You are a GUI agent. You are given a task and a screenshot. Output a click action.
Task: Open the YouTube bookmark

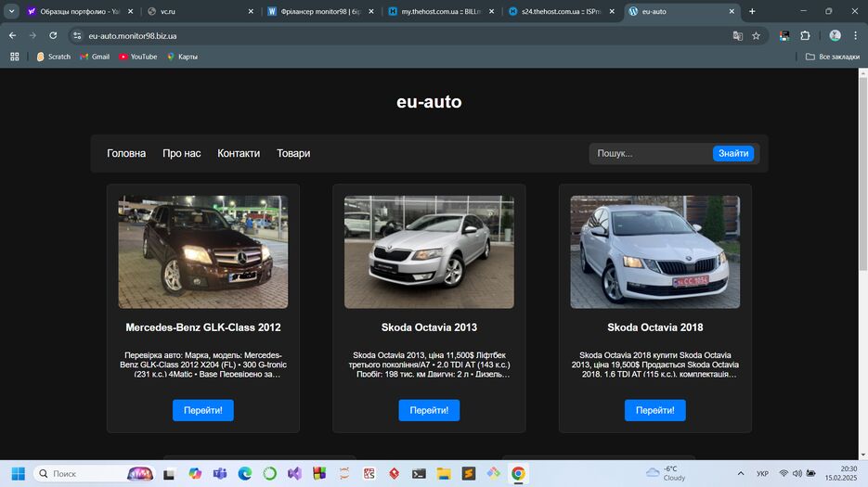pyautogui.click(x=137, y=57)
